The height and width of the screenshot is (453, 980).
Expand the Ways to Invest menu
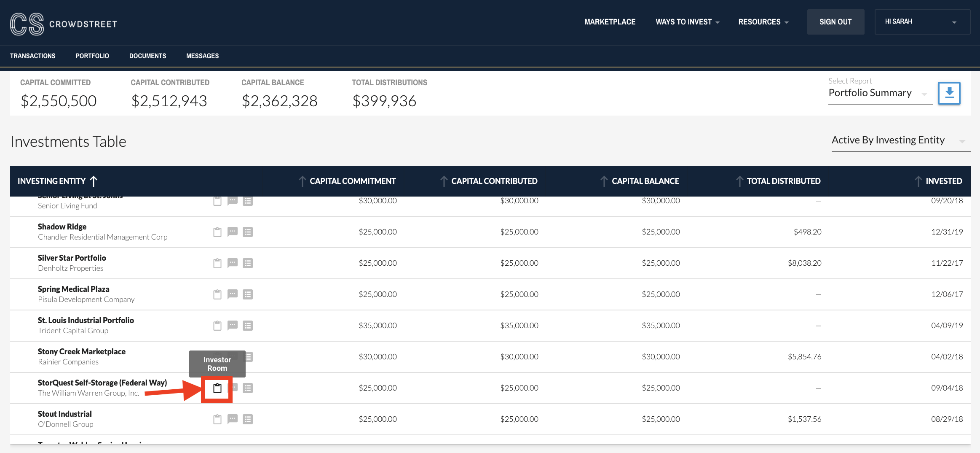coord(688,22)
